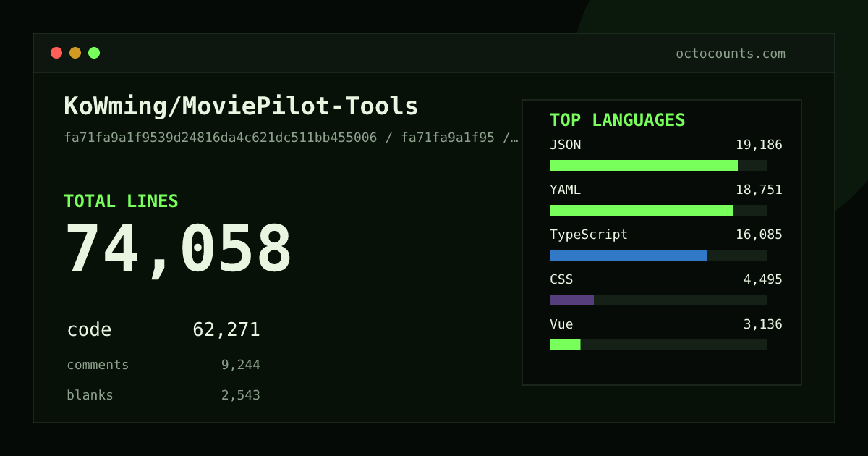Image resolution: width=868 pixels, height=456 pixels.
Task: Click the YAML green progress bar
Action: point(642,211)
